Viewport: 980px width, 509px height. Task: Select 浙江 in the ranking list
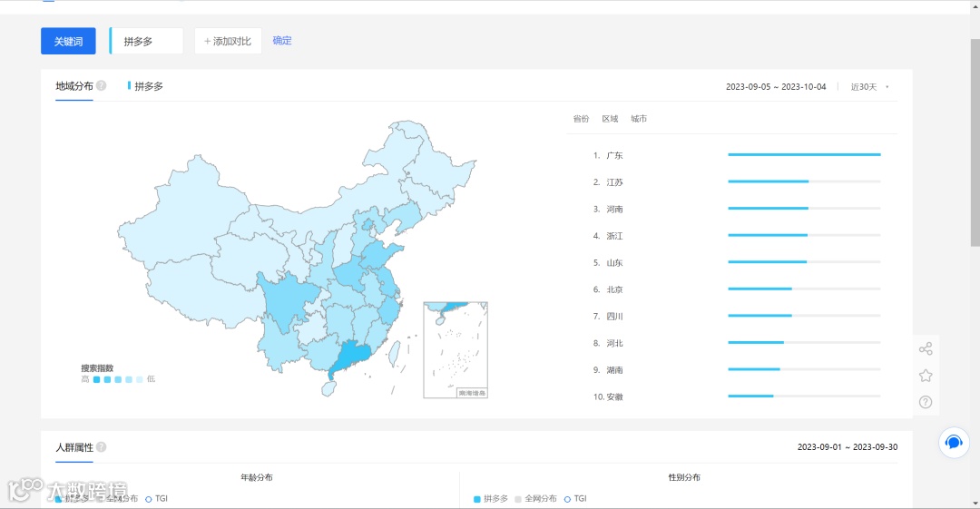click(x=614, y=236)
